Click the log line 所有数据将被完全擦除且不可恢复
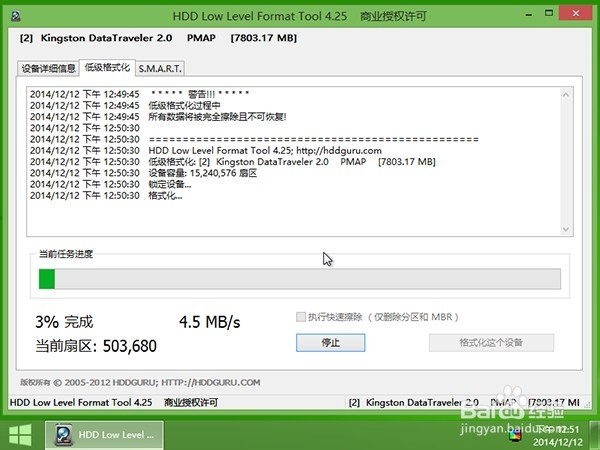This screenshot has width=600, height=450. [x=158, y=117]
